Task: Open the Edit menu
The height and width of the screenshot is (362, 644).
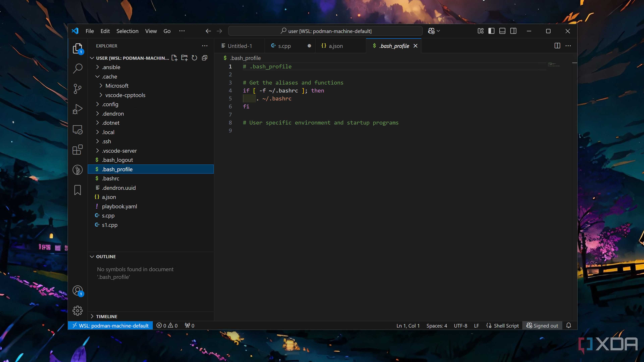Action: (x=105, y=31)
